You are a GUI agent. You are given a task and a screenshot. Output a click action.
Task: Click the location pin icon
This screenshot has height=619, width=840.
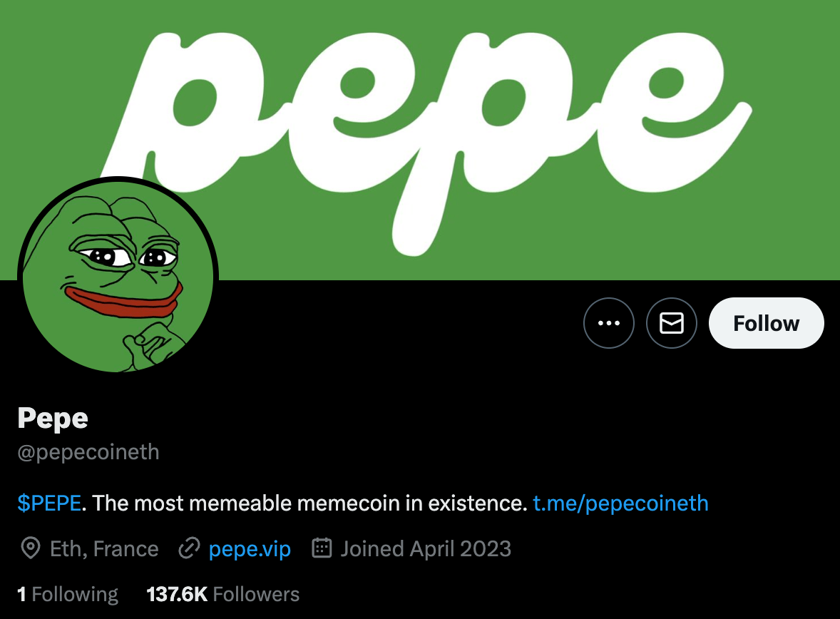(31, 548)
